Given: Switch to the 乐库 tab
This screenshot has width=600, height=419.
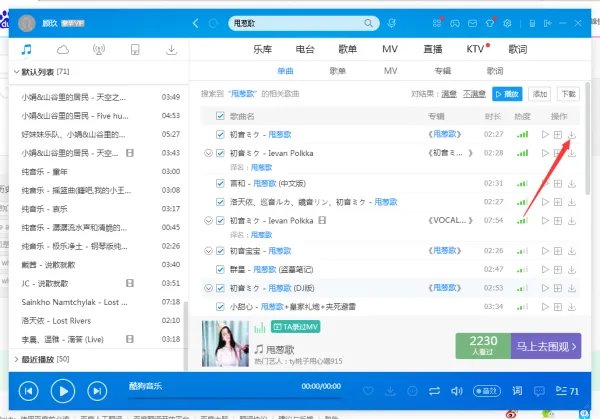Looking at the screenshot, I should point(262,49).
